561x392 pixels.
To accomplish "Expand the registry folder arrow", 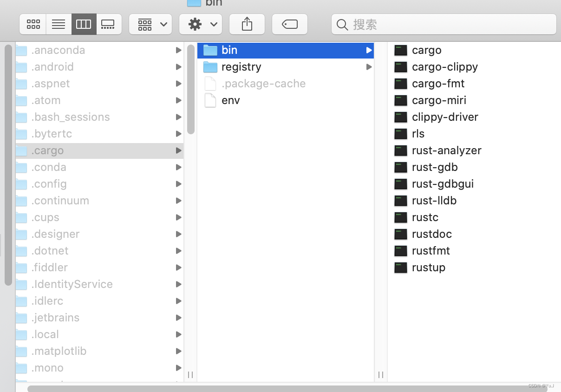I will click(369, 67).
